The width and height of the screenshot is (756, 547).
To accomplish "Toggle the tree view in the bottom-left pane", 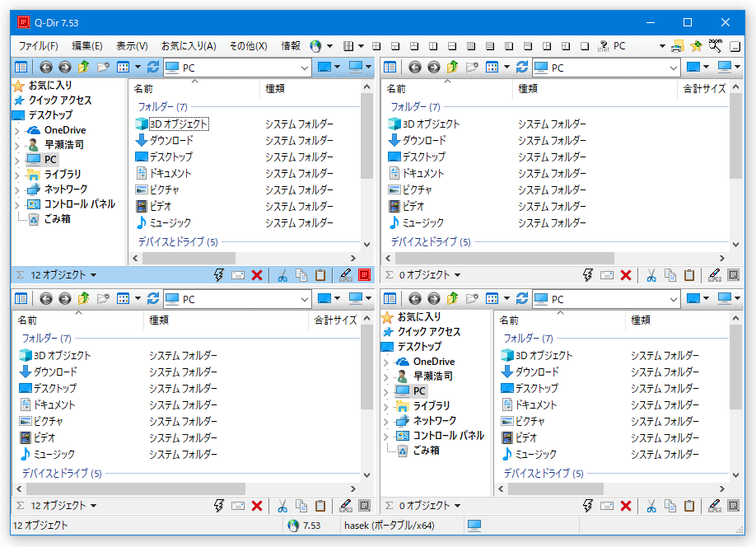I will point(21,298).
